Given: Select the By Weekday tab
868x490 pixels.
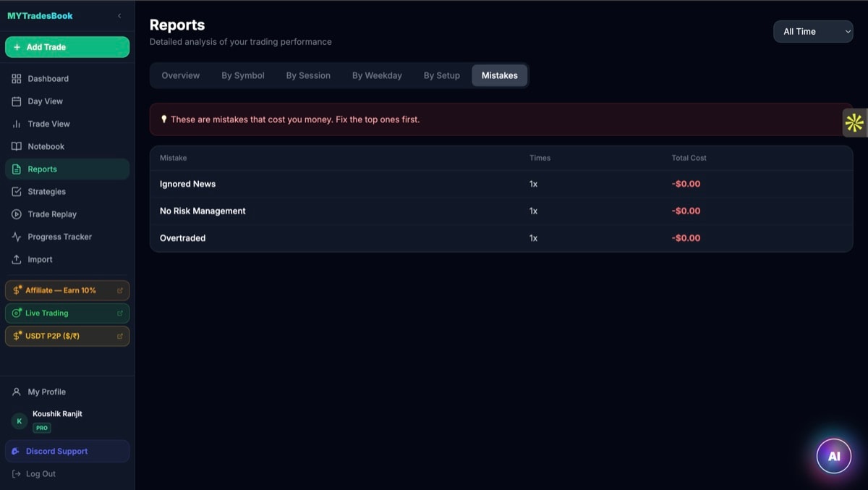Looking at the screenshot, I should tap(377, 75).
